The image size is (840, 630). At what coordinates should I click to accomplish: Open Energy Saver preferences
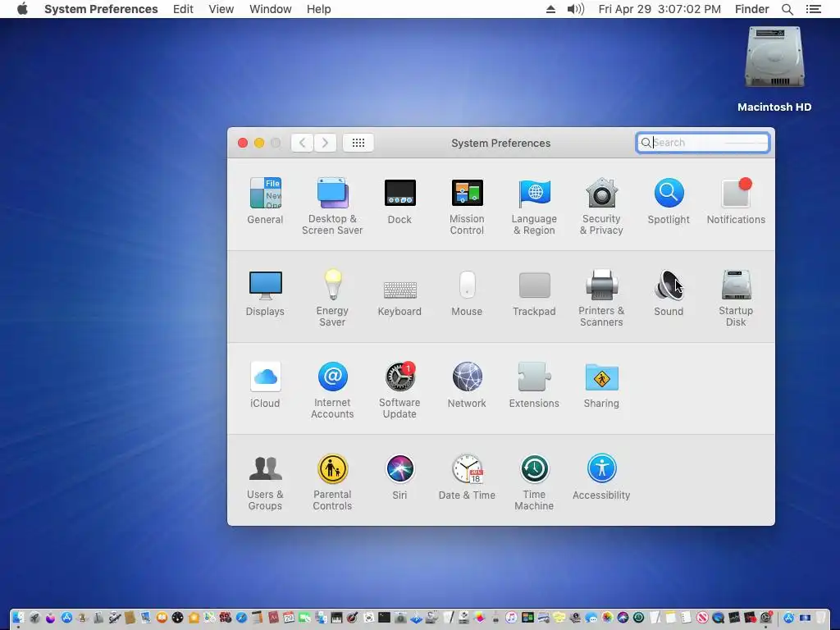[x=332, y=299]
